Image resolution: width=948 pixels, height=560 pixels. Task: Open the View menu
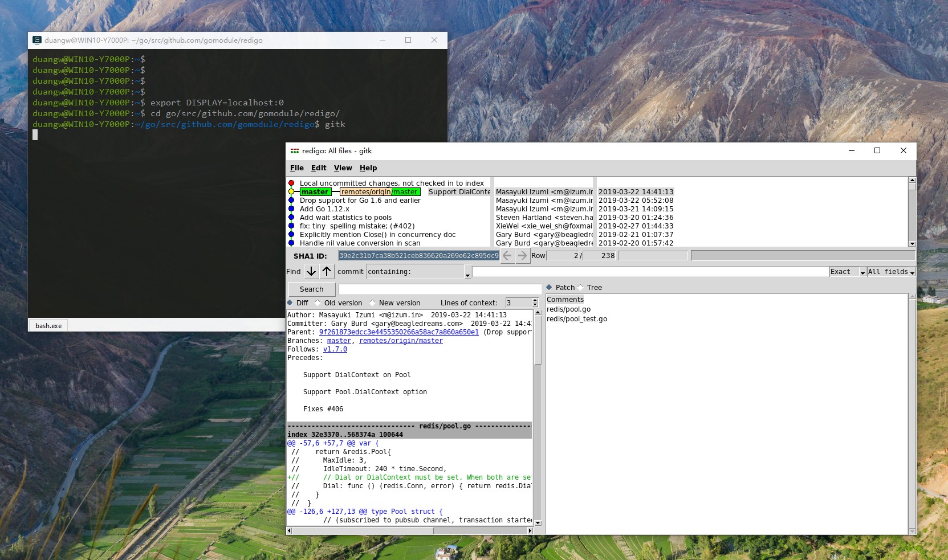click(x=343, y=168)
